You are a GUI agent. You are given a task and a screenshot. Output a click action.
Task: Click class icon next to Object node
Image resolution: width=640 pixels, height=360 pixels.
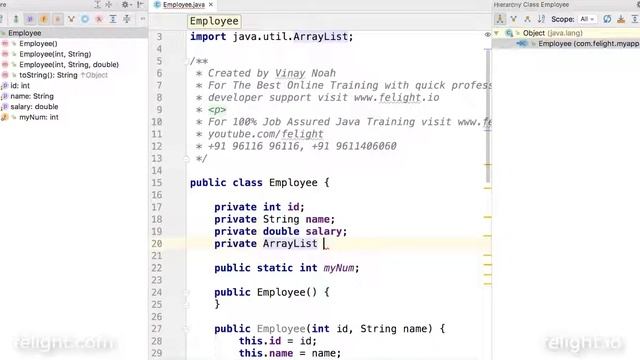(509, 33)
